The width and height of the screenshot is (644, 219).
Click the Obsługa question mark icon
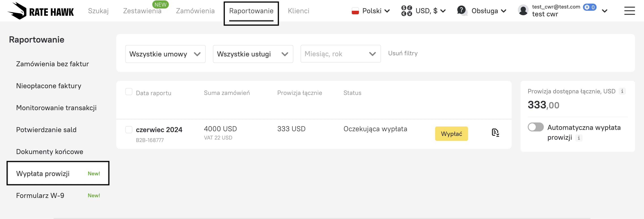coord(461,11)
